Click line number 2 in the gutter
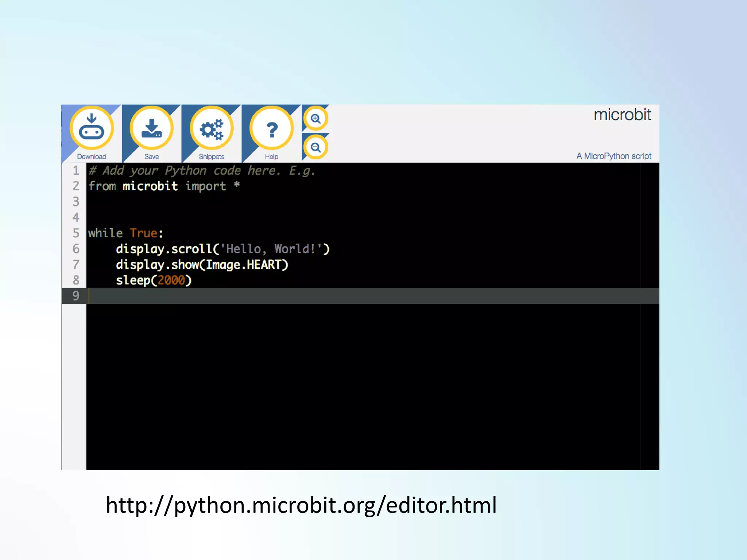 point(76,186)
